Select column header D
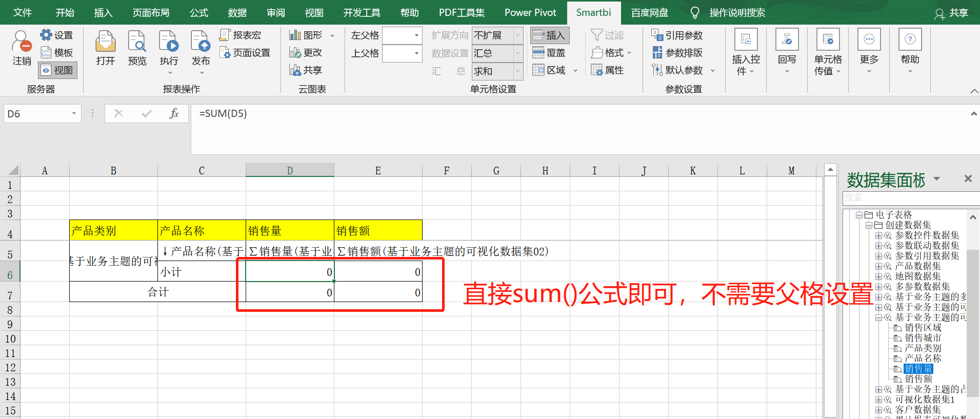 pyautogui.click(x=290, y=170)
